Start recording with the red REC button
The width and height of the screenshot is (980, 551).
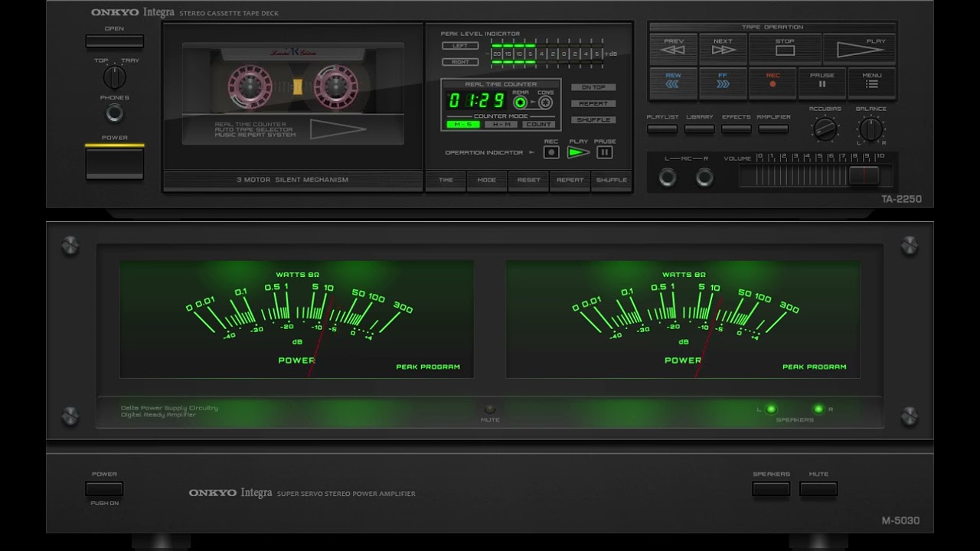773,83
